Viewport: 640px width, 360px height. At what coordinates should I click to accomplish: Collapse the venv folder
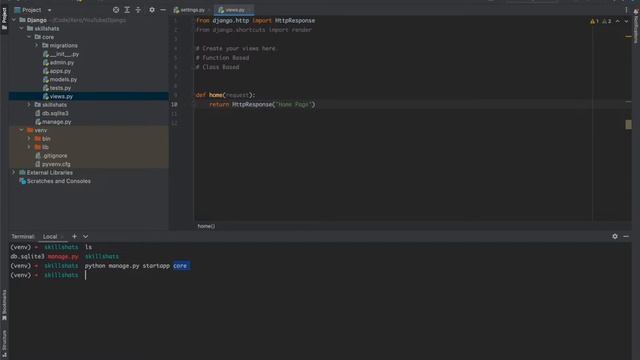22,130
